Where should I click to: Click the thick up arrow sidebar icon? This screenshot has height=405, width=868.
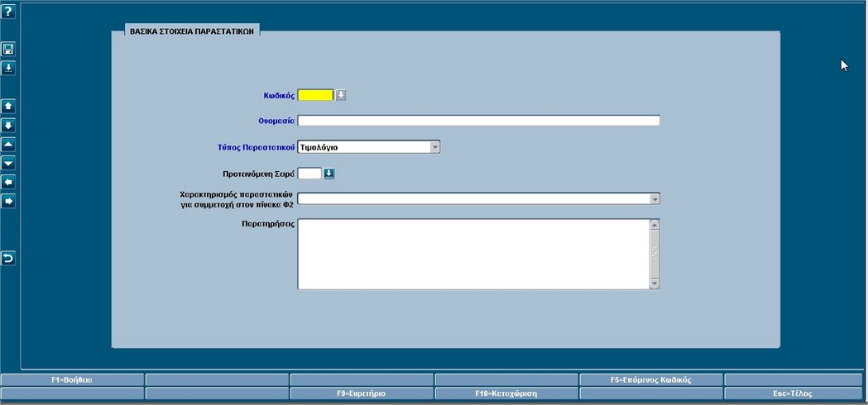pos(9,107)
